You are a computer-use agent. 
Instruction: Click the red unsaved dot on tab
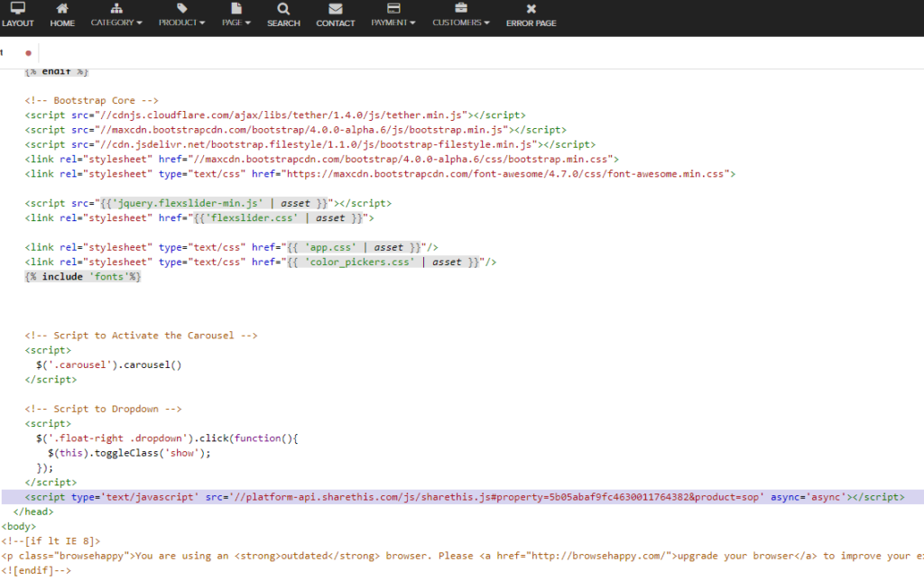(x=28, y=53)
